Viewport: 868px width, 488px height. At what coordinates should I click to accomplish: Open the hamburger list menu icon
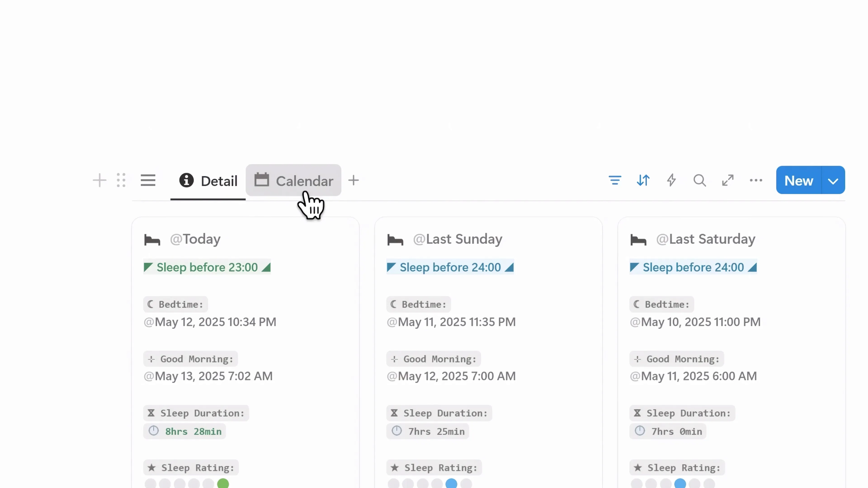coord(148,180)
